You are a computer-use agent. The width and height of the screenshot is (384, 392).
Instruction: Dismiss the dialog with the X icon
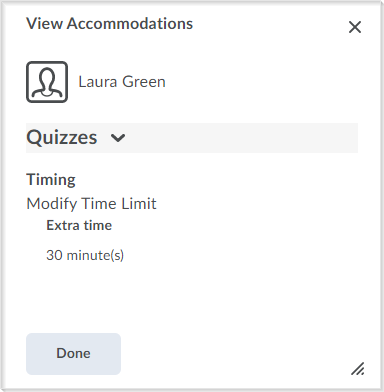[x=355, y=27]
